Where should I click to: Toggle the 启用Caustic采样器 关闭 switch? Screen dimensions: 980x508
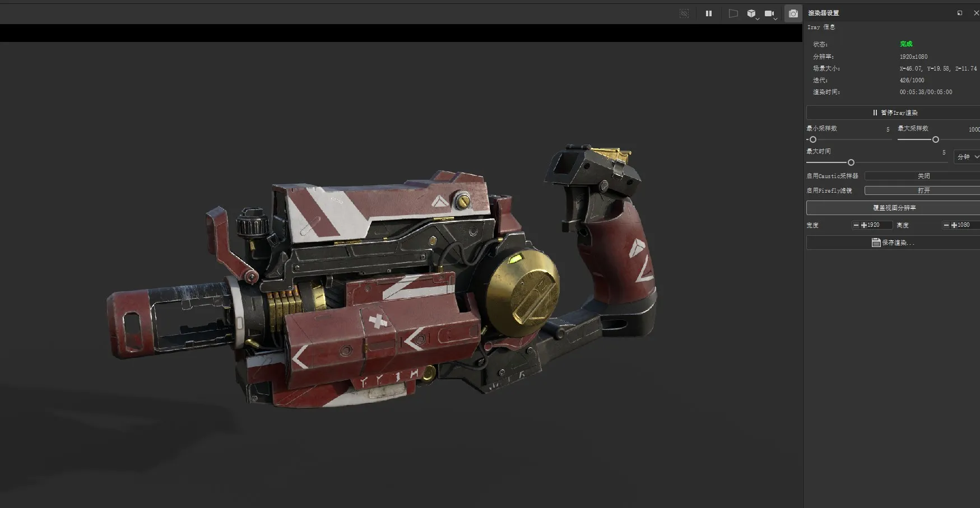[x=923, y=176]
